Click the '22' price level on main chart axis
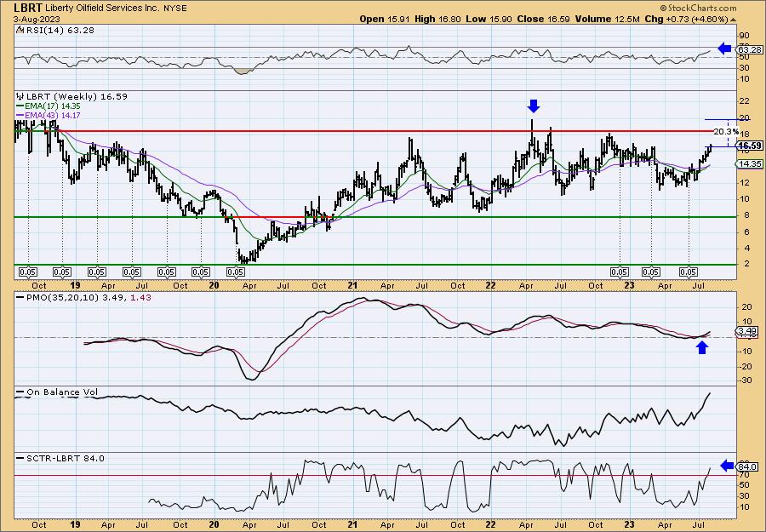The image size is (766, 532). (x=745, y=101)
